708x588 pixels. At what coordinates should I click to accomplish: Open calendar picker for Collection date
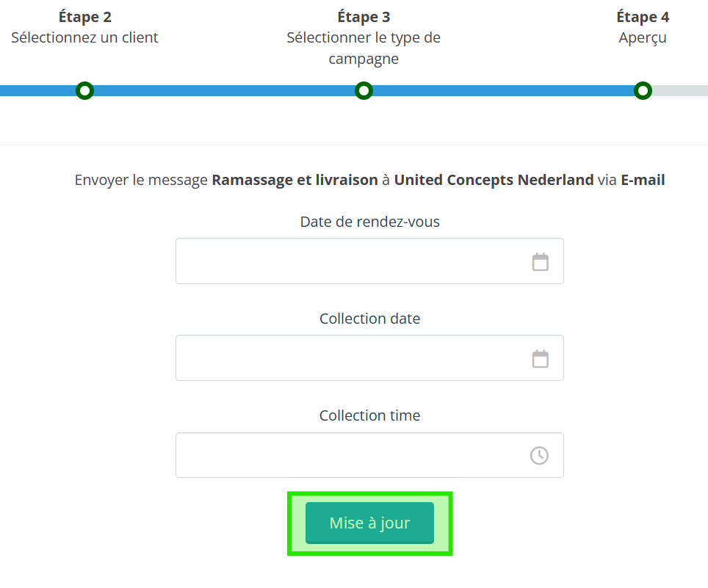540,359
